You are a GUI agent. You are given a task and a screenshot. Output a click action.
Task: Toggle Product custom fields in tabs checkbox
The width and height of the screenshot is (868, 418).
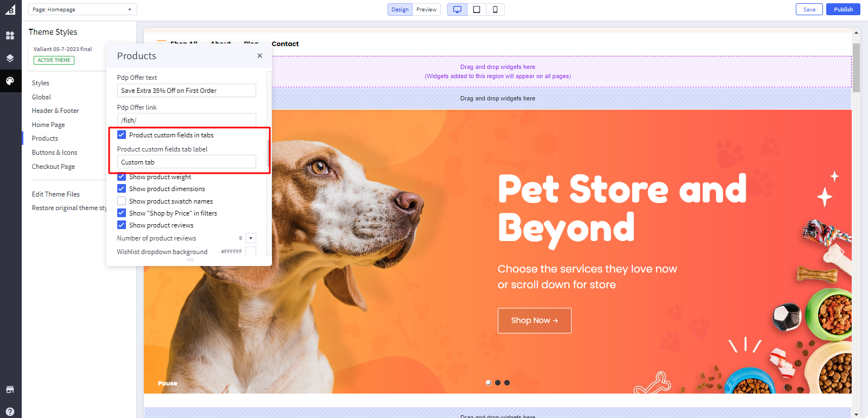(x=122, y=135)
